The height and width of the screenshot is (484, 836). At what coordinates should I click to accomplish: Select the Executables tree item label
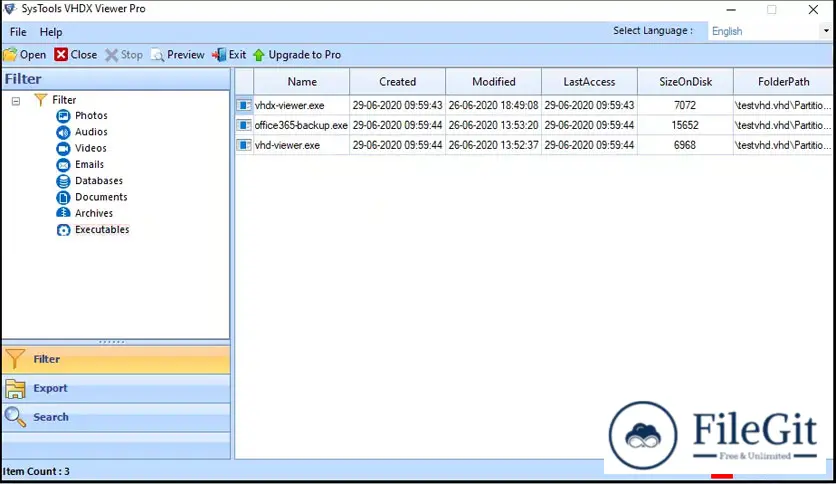click(x=102, y=230)
